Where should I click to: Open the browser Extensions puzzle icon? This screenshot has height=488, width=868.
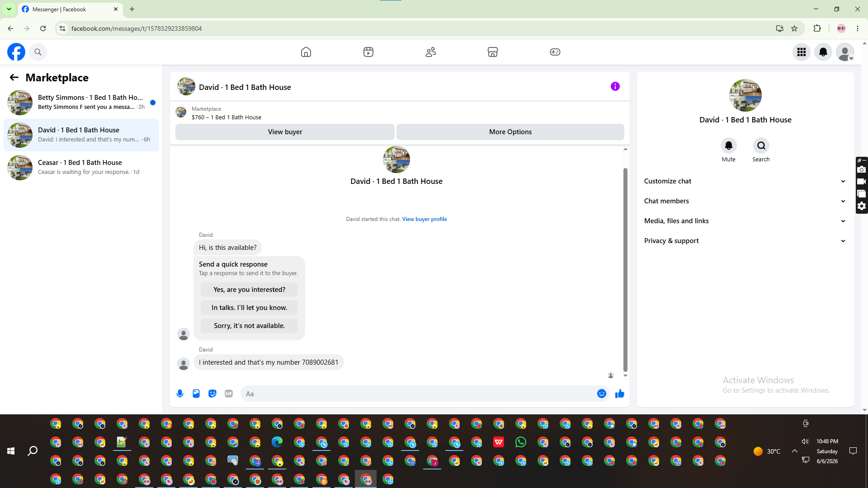(x=817, y=28)
